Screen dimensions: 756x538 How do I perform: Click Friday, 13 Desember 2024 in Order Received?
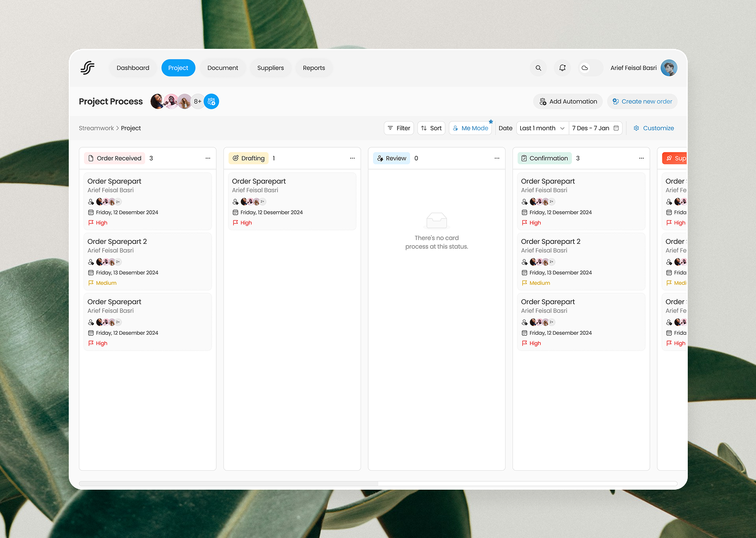(127, 273)
